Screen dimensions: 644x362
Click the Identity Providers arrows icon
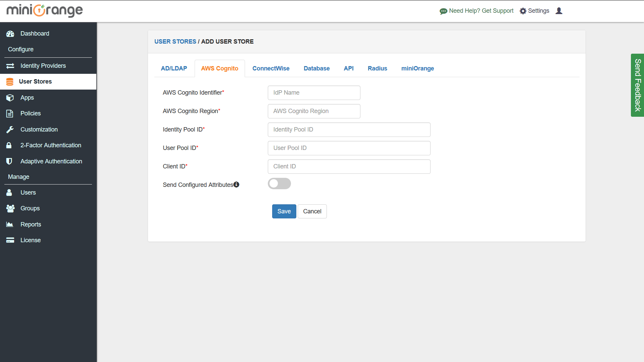click(10, 66)
